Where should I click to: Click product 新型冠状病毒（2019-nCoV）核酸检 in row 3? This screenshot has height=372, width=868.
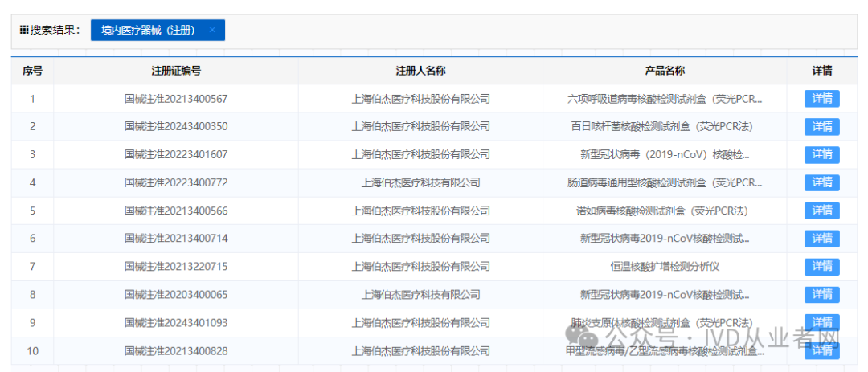tap(665, 155)
